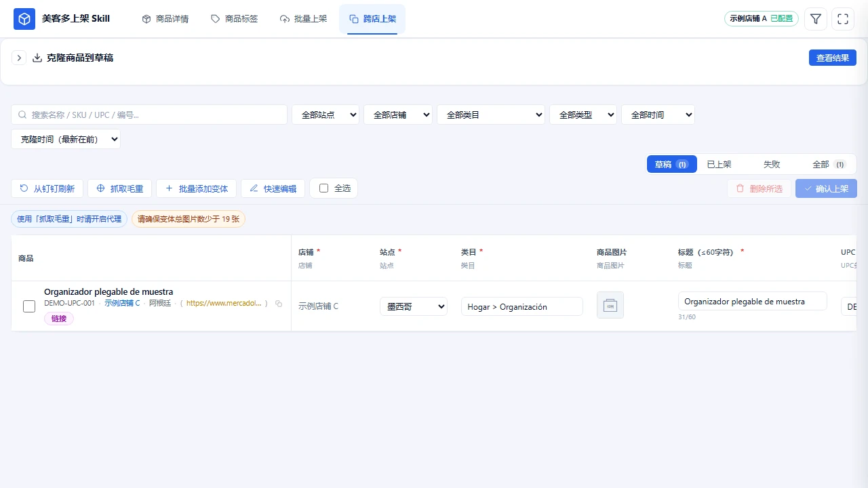This screenshot has height=488, width=868.
Task: Click the 31/60 character counter
Action: coord(686,317)
